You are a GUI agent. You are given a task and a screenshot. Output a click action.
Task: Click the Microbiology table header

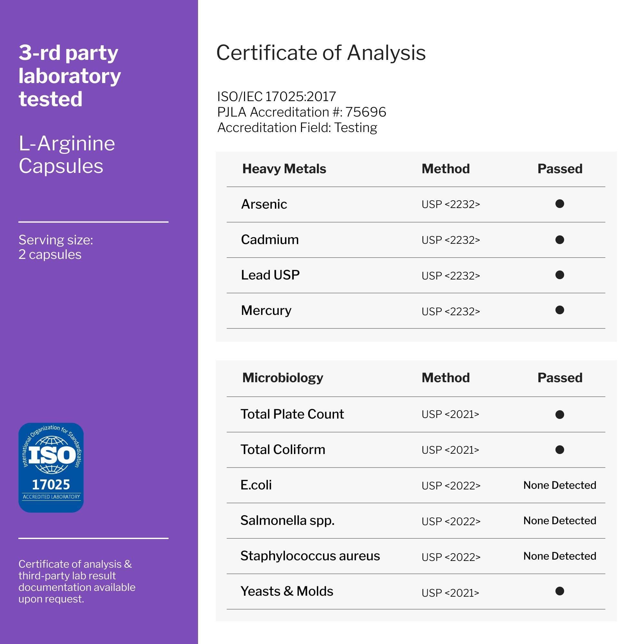point(283,378)
